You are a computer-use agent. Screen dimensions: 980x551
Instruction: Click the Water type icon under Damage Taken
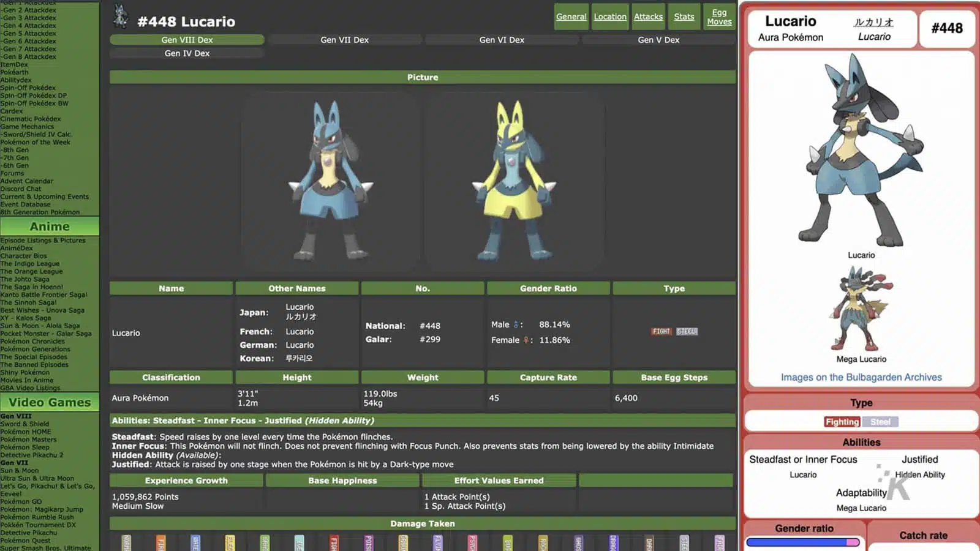point(195,543)
